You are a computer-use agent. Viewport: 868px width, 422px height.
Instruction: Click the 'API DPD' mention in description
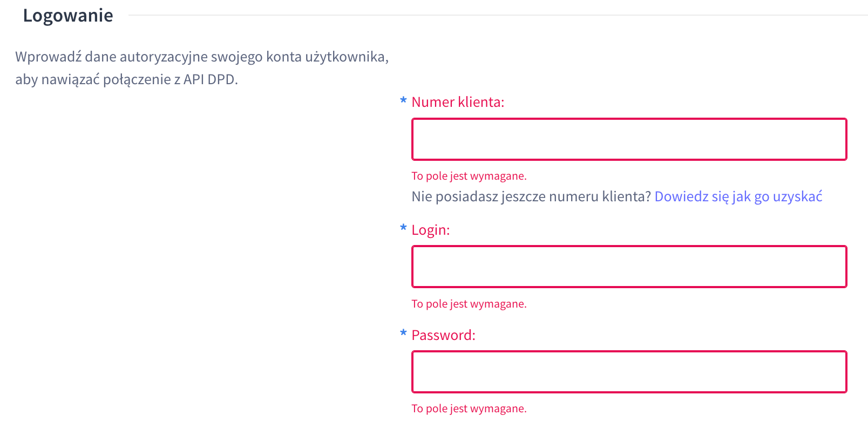pos(209,79)
